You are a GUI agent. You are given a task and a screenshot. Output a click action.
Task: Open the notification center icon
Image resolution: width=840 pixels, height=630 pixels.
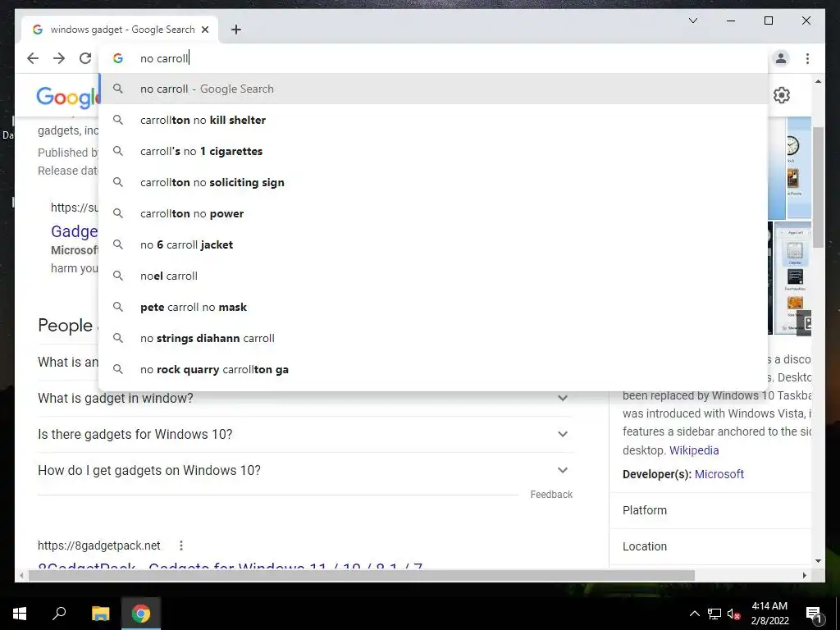814,614
